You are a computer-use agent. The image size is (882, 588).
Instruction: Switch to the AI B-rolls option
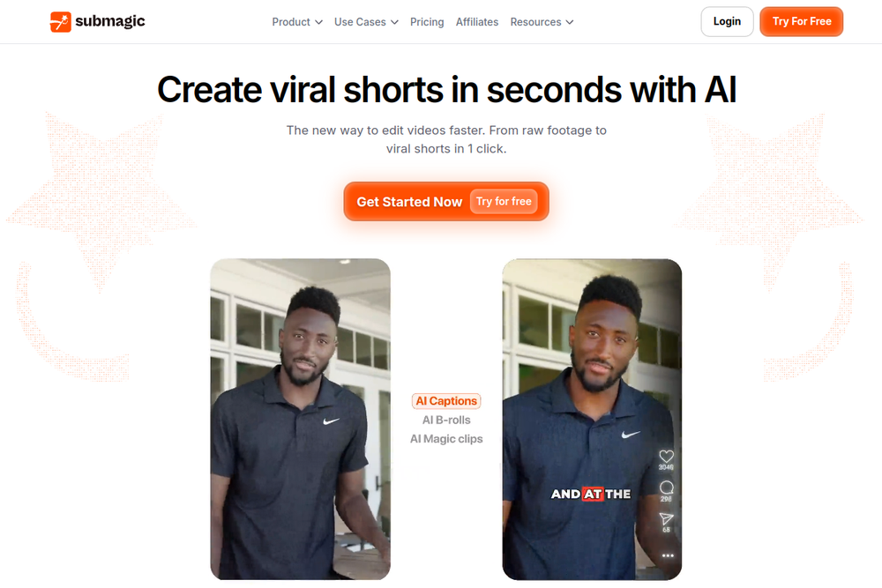[x=446, y=420]
